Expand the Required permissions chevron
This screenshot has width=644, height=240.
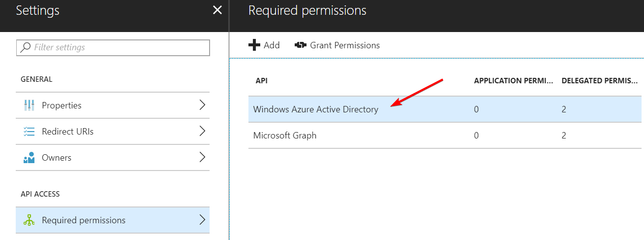pyautogui.click(x=202, y=220)
